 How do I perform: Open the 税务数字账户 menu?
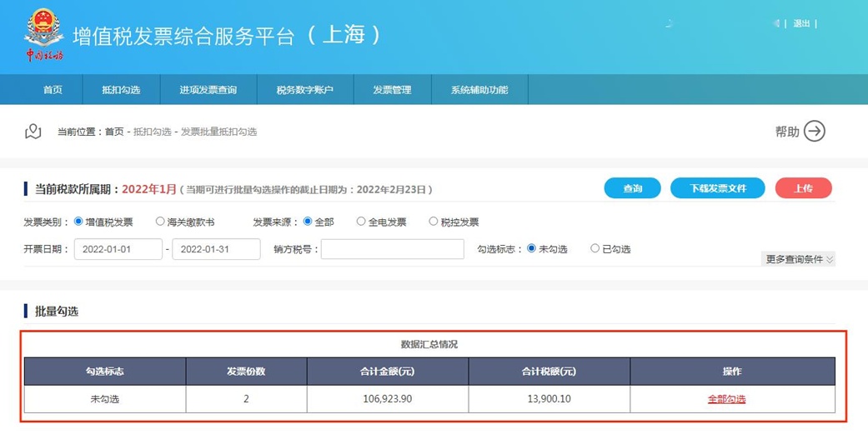pos(305,90)
